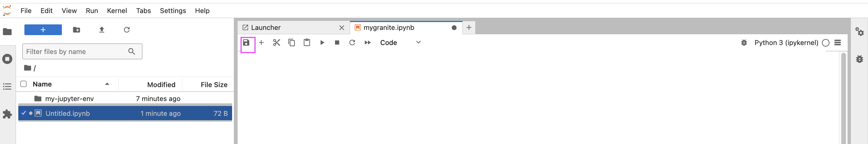Uncheck the Untitled.ipynb file checkbox

coord(24,114)
